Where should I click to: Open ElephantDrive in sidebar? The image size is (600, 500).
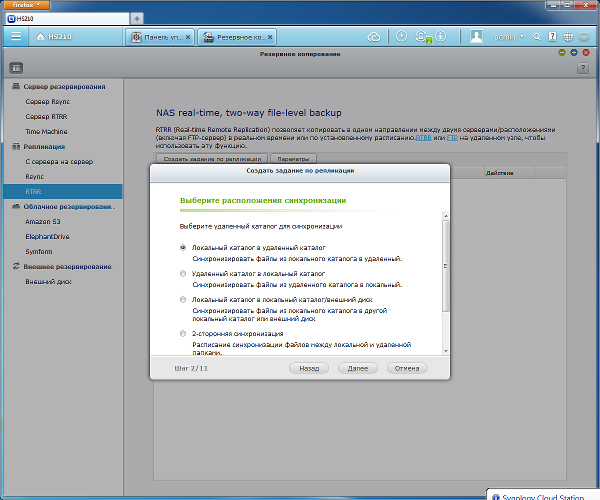click(47, 236)
